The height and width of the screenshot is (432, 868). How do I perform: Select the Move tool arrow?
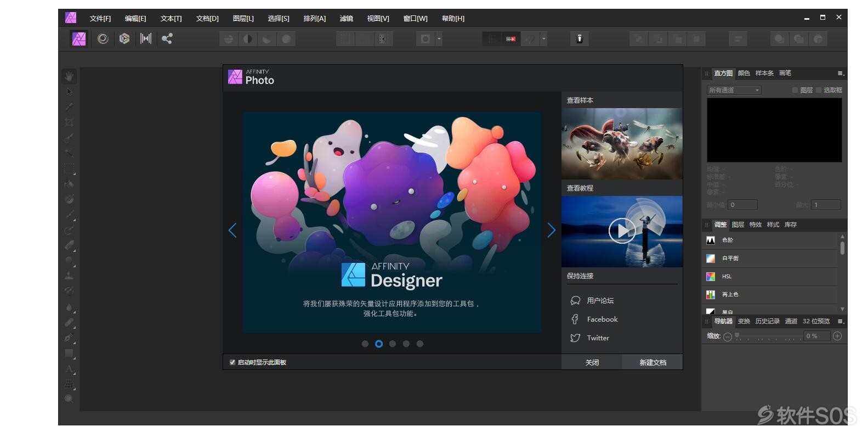click(69, 92)
